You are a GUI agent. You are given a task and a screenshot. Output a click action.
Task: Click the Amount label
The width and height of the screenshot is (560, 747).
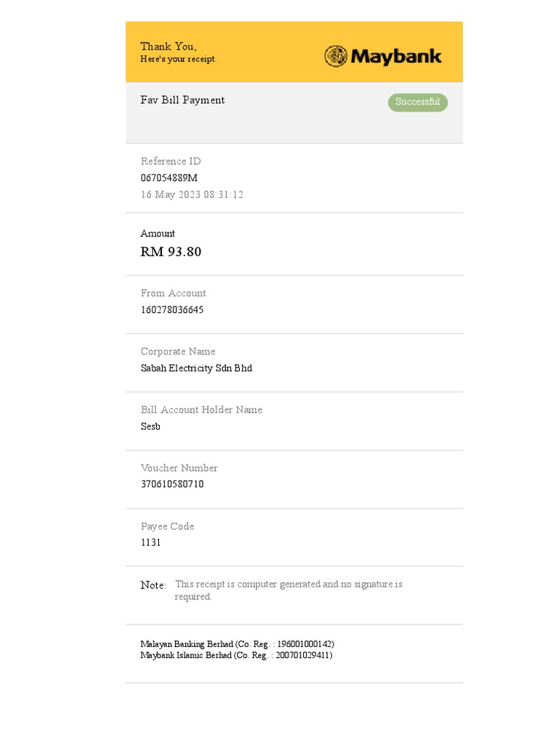point(157,233)
